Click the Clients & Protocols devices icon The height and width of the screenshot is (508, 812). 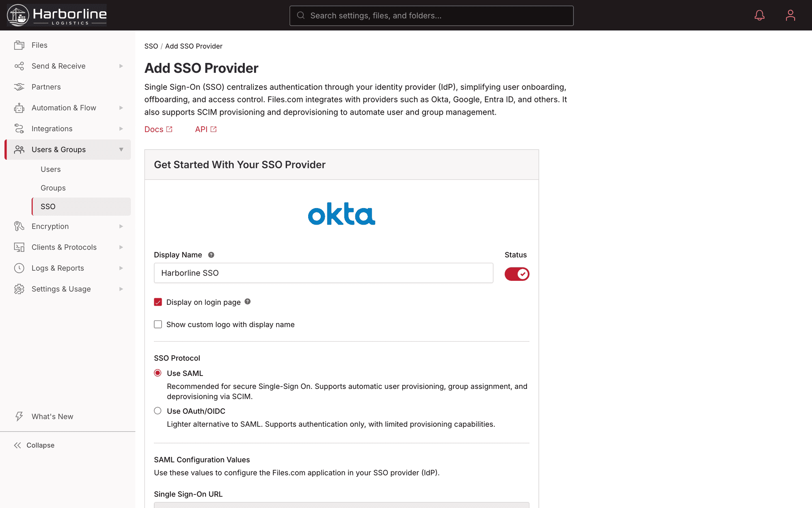point(19,247)
